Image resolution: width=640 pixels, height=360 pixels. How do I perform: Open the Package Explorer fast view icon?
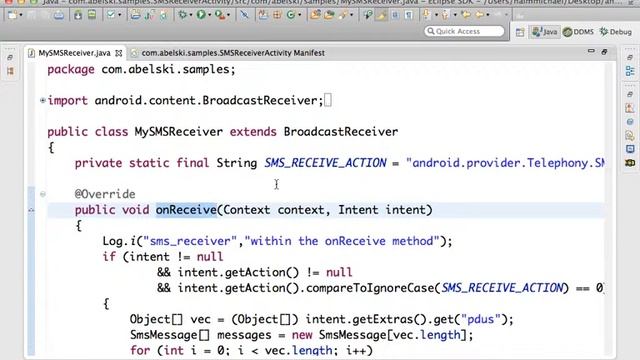[x=10, y=71]
